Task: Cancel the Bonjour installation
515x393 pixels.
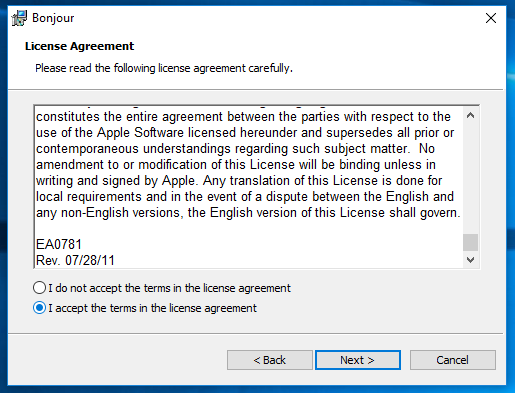Action: click(x=453, y=360)
